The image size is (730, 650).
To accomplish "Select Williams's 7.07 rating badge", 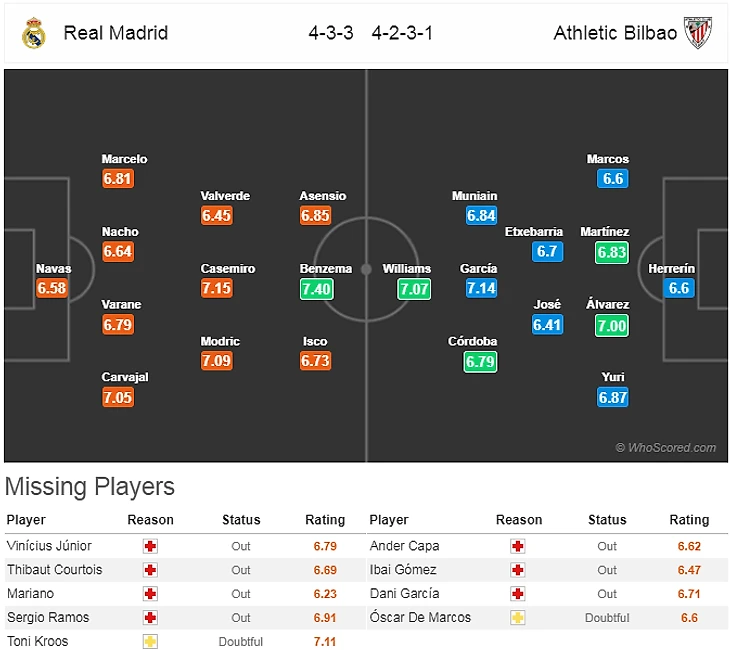I will click(x=414, y=289).
